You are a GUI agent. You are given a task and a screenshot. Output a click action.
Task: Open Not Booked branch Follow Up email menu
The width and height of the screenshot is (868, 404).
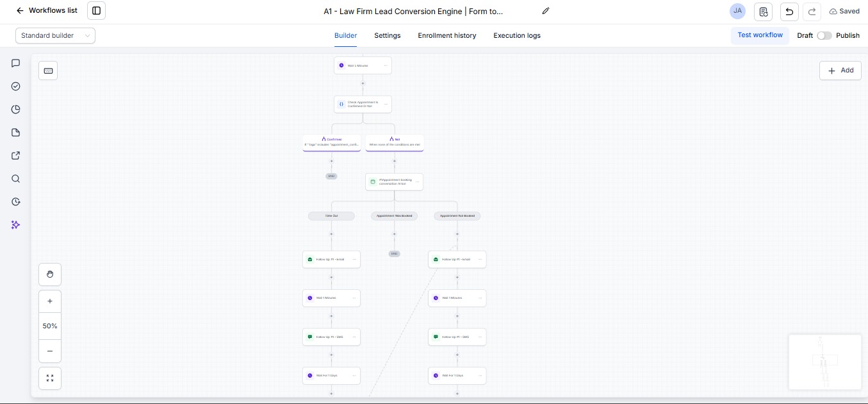point(480,260)
